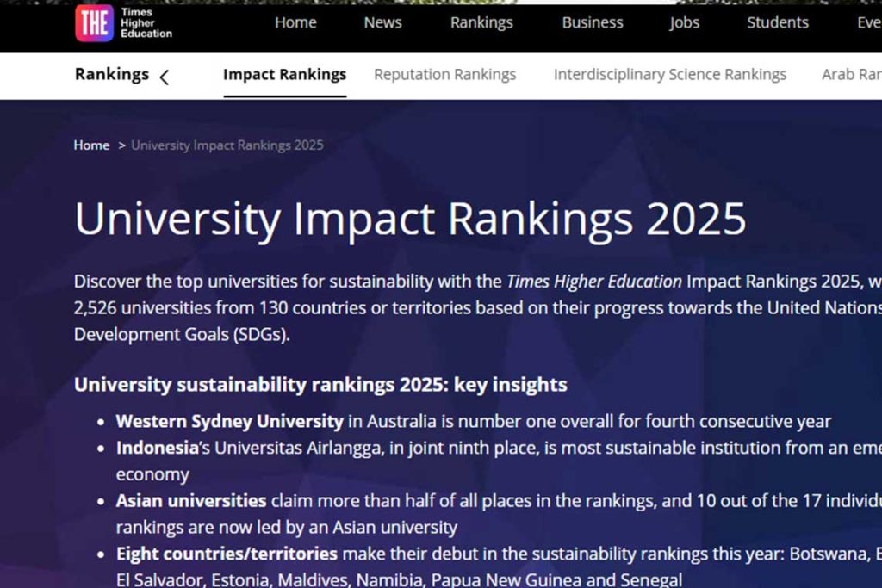
Task: Click the Times Higher Education logo
Action: 124,23
